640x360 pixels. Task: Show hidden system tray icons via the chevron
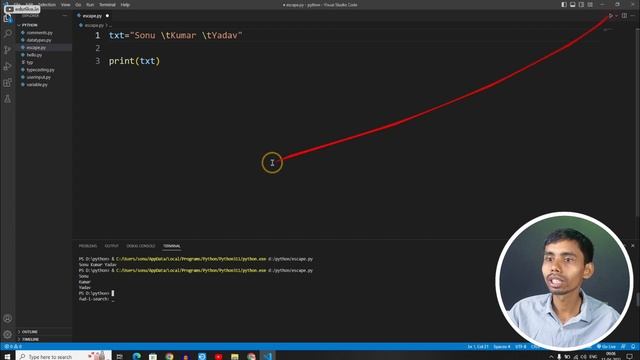tap(551, 357)
